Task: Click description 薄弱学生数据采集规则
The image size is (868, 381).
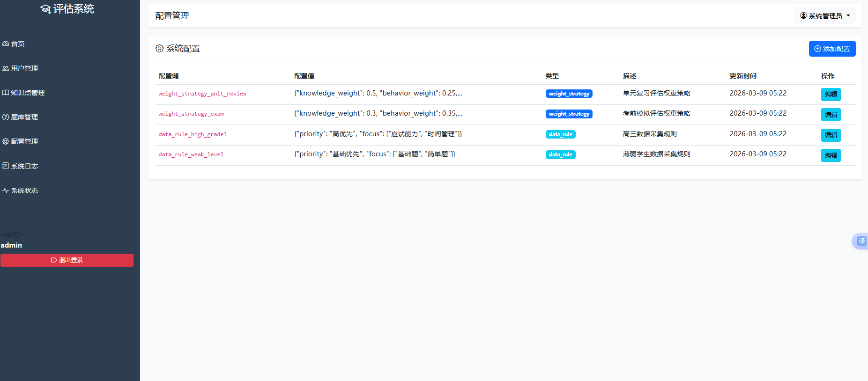Action: (656, 154)
